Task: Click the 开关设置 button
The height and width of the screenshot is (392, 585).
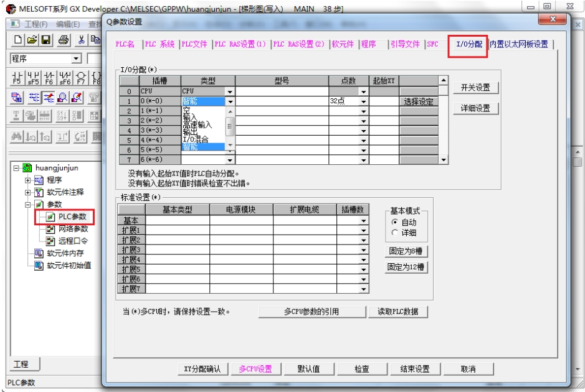Action: pos(476,88)
